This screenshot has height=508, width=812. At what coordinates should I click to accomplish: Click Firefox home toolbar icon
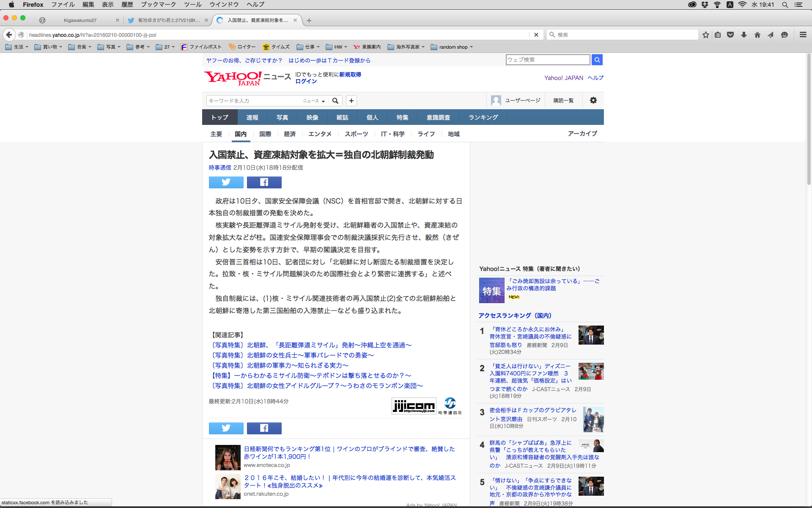tap(757, 35)
